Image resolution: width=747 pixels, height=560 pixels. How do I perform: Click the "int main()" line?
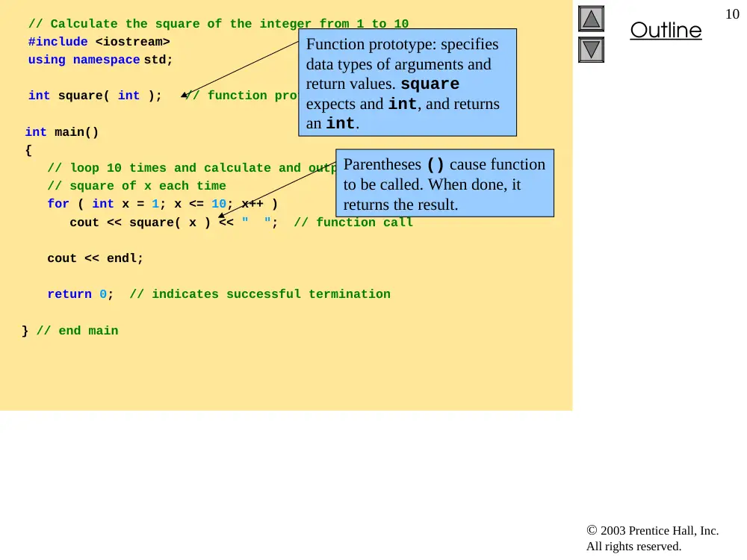pyautogui.click(x=62, y=132)
